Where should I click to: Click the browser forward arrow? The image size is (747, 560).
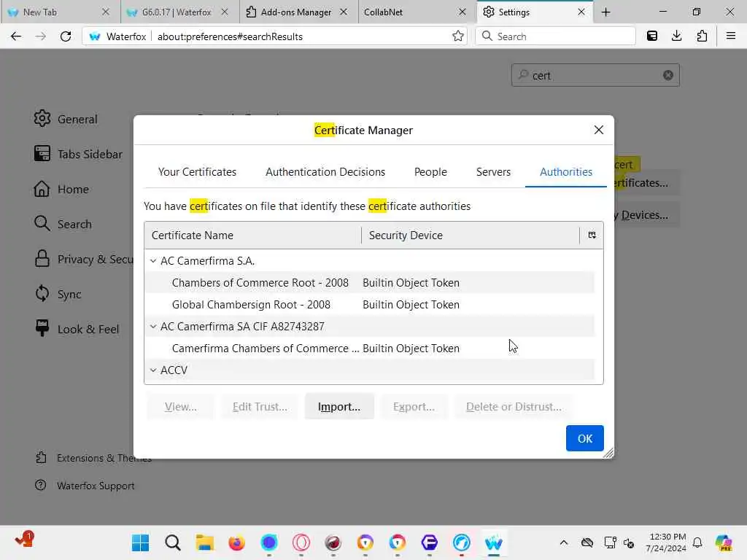(41, 36)
